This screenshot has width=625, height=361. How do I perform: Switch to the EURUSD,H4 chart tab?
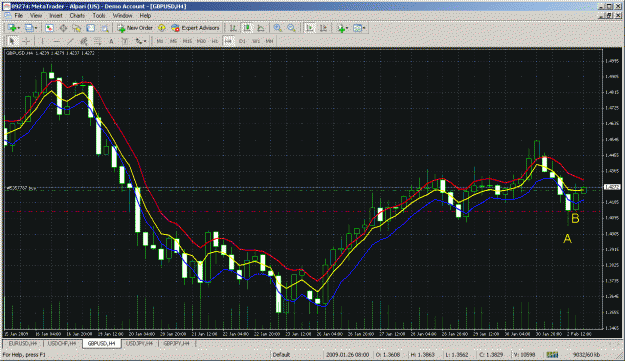coord(23,343)
